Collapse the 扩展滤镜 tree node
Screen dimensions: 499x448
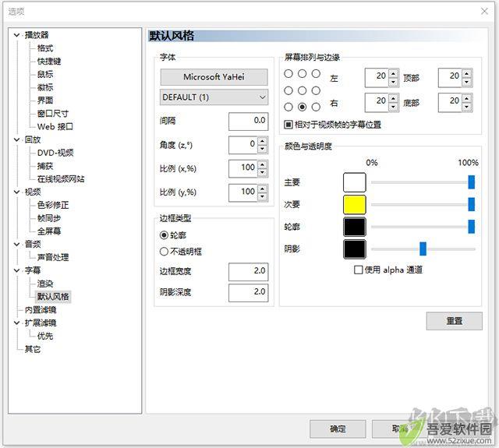click(16, 323)
